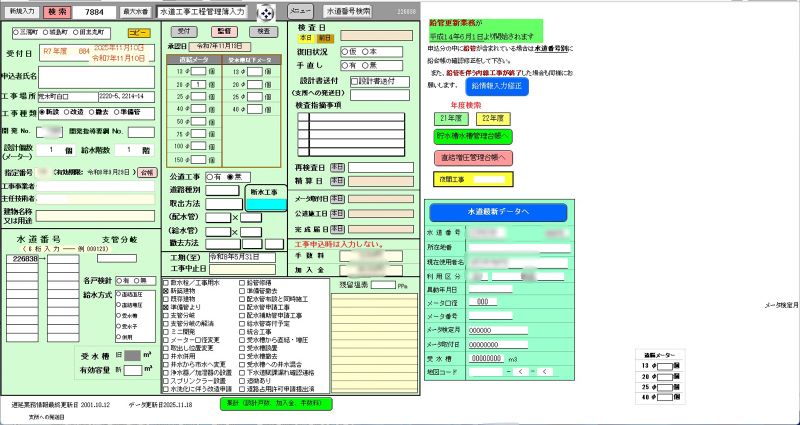Click the orange 前日 button under 検査日
The width and height of the screenshot is (800, 425).
324,37
